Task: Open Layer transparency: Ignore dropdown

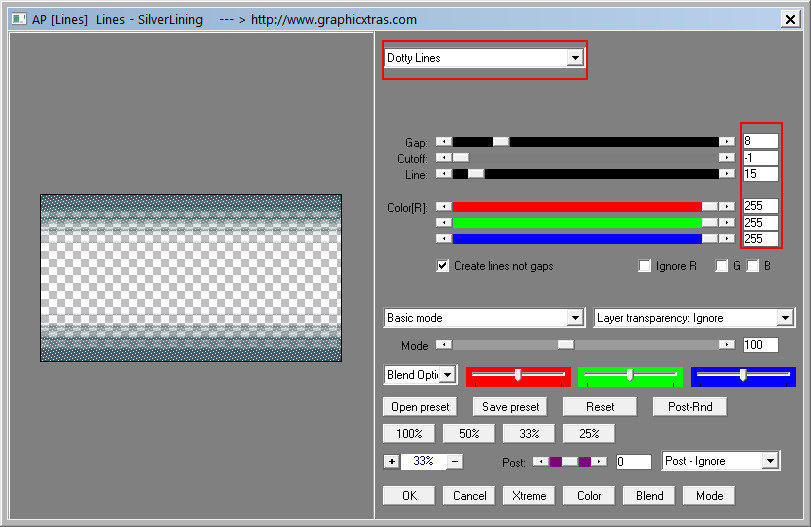Action: 784,318
